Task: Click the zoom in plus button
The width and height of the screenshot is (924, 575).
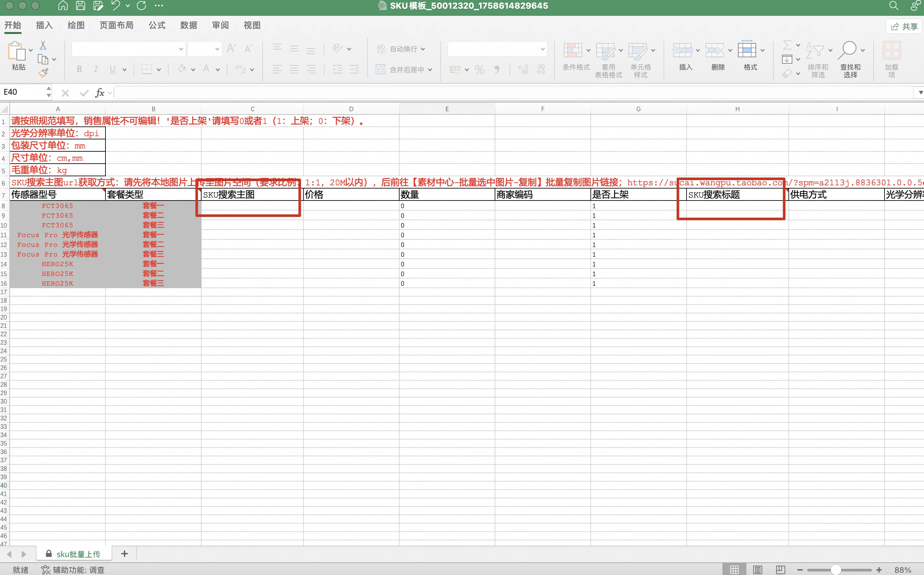Action: tap(879, 570)
